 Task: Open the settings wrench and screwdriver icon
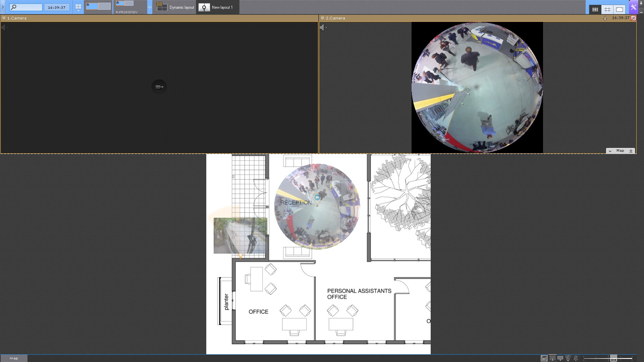click(633, 7)
